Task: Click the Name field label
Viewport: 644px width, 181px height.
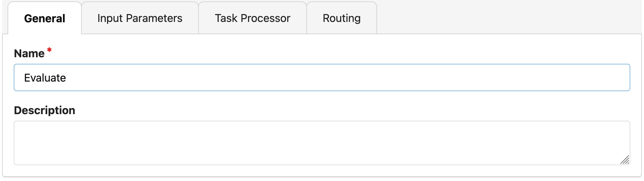Action: pos(29,53)
